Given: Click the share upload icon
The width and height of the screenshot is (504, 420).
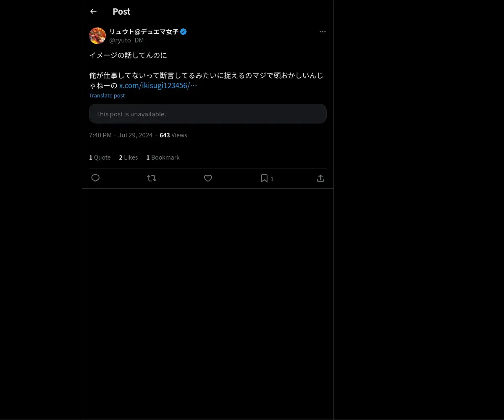Looking at the screenshot, I should tap(320, 178).
